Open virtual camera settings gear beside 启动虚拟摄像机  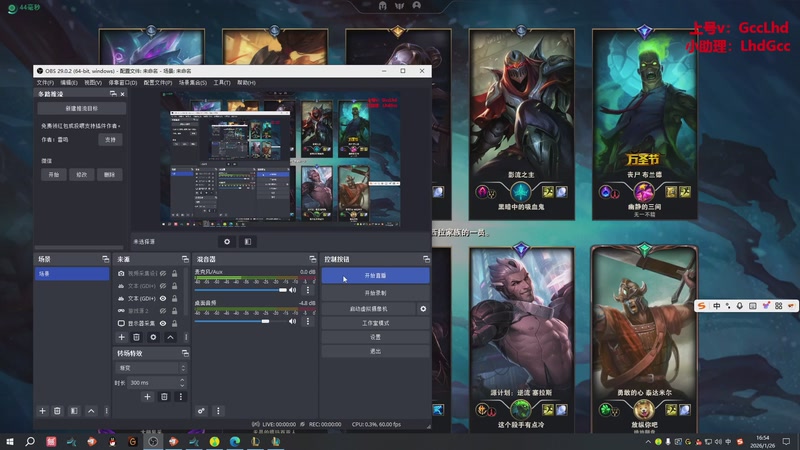click(423, 309)
